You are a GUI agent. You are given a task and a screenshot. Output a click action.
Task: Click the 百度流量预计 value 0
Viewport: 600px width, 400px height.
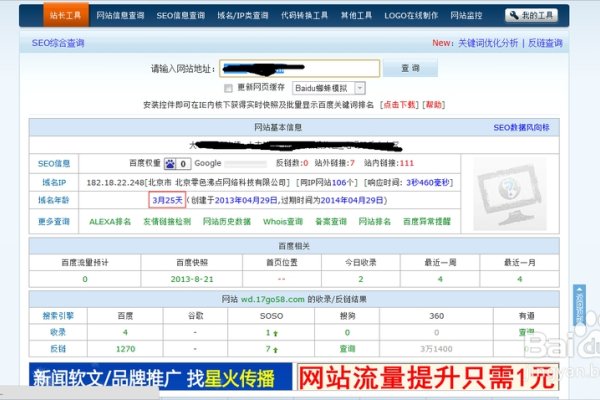[x=85, y=279]
